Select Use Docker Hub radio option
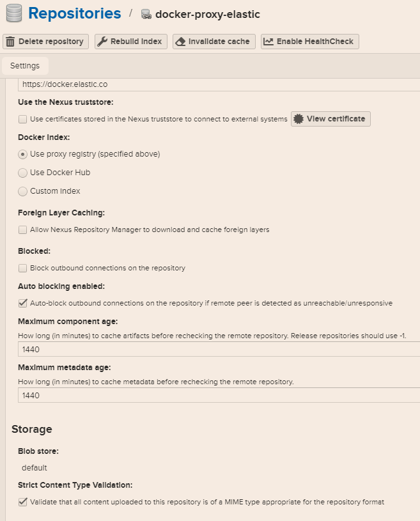 coord(23,173)
